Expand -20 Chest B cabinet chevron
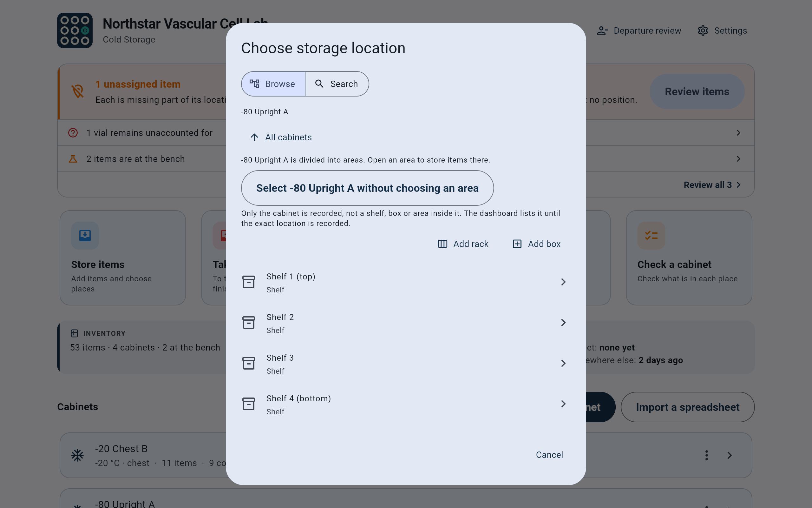This screenshot has width=812, height=508. point(730,455)
